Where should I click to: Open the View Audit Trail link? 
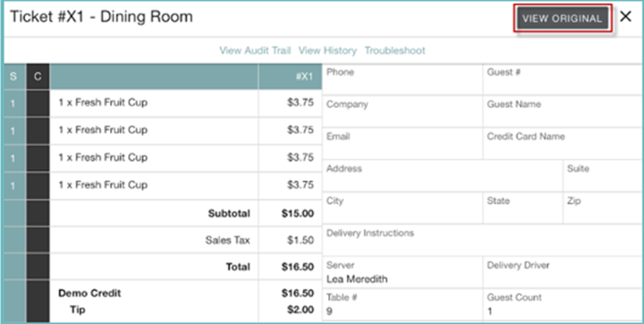(255, 51)
